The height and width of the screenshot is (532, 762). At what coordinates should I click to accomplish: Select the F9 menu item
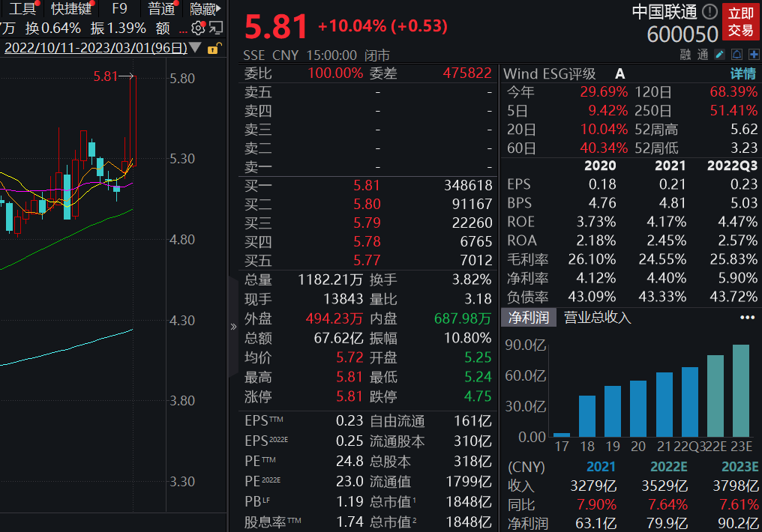119,8
